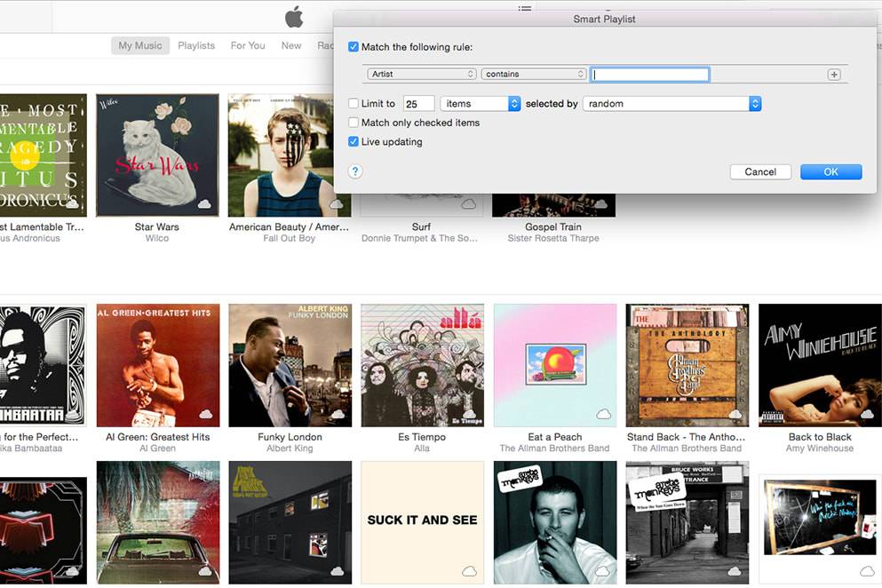Image resolution: width=882 pixels, height=588 pixels.
Task: Click the Sister Rosetta Tharpe artist name
Action: (x=553, y=239)
